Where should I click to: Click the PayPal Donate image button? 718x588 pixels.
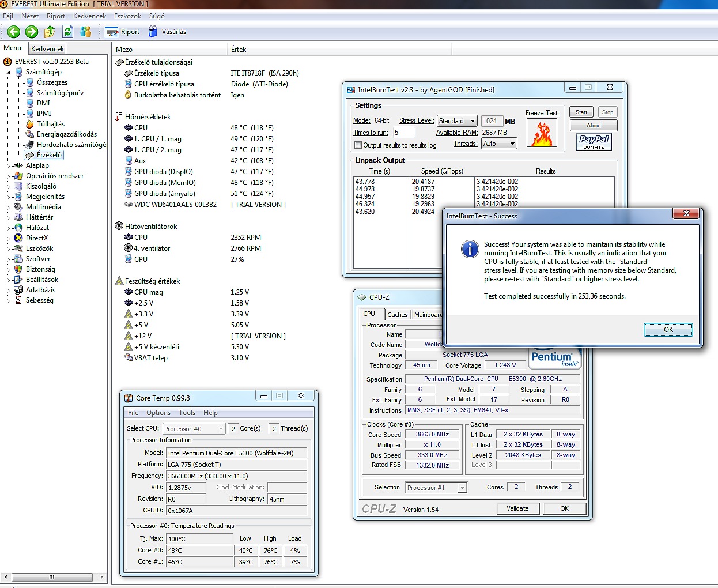[594, 142]
